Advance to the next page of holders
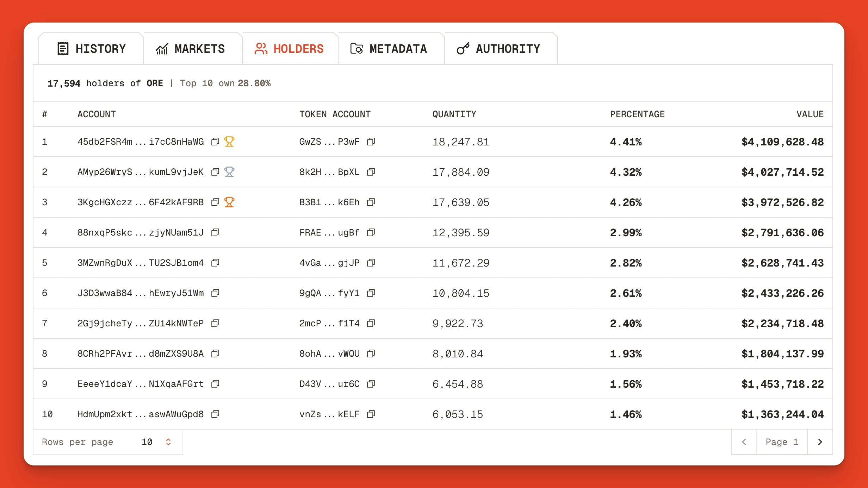868x488 pixels. (x=820, y=442)
